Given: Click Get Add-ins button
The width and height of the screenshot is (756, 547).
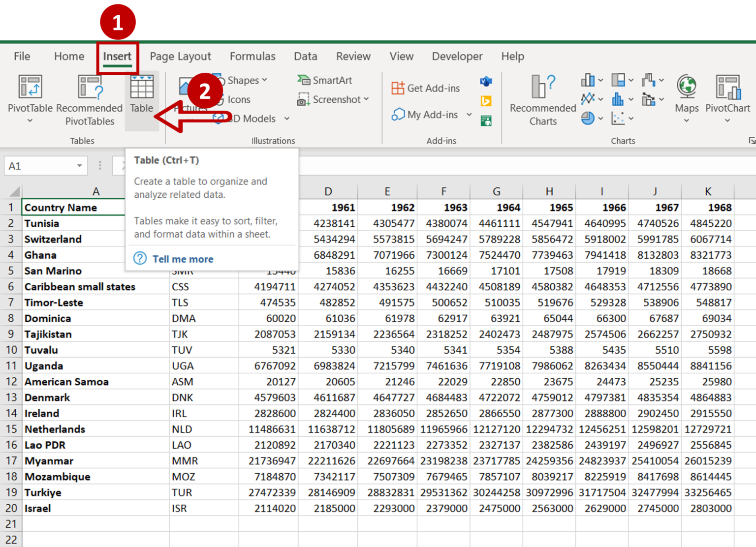Looking at the screenshot, I should coord(426,88).
